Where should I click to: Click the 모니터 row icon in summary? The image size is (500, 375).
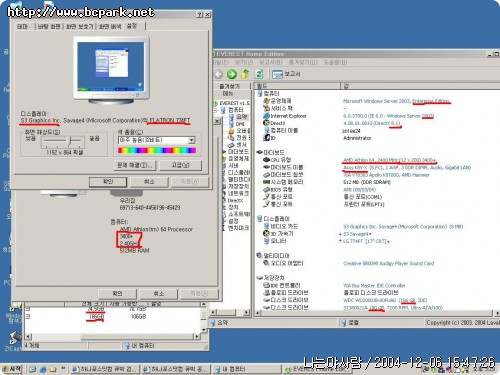(266, 241)
